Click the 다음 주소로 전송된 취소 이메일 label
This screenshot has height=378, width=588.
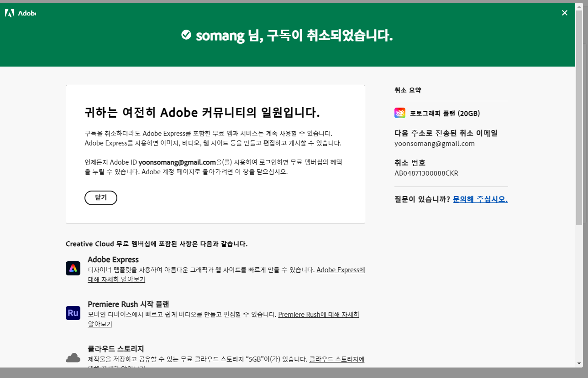pos(446,133)
